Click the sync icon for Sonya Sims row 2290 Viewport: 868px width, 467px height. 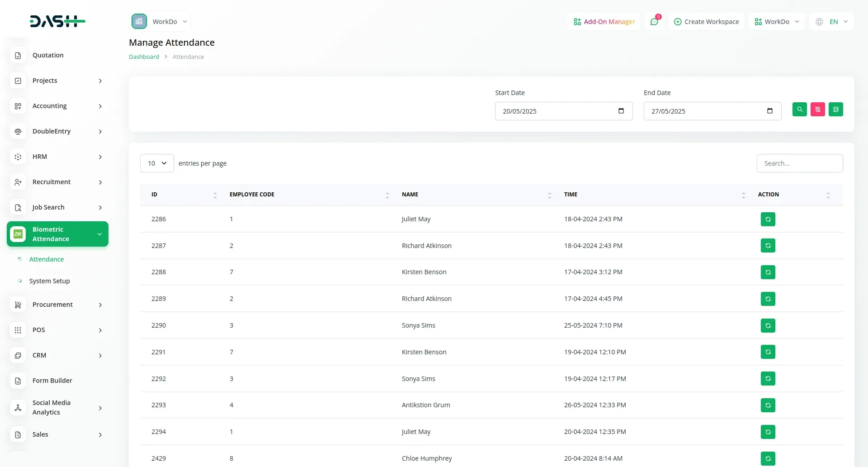tap(768, 326)
